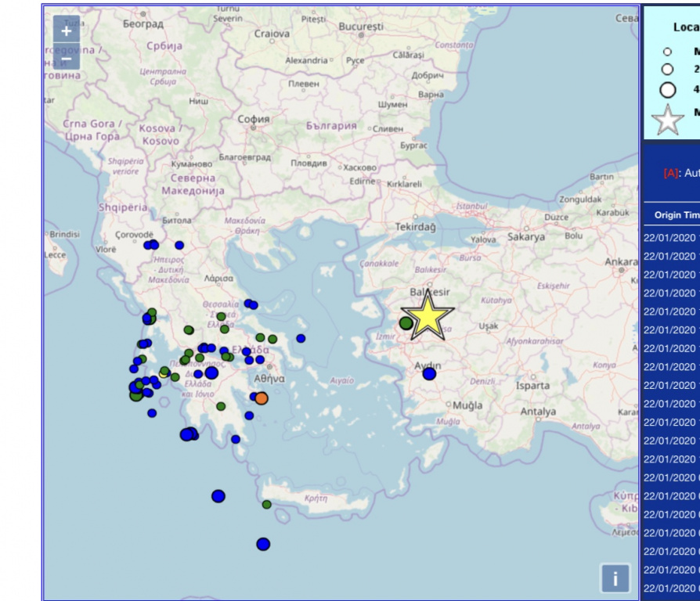Select the lone blue marker northwest of Crete
700x601 pixels.
218,496
